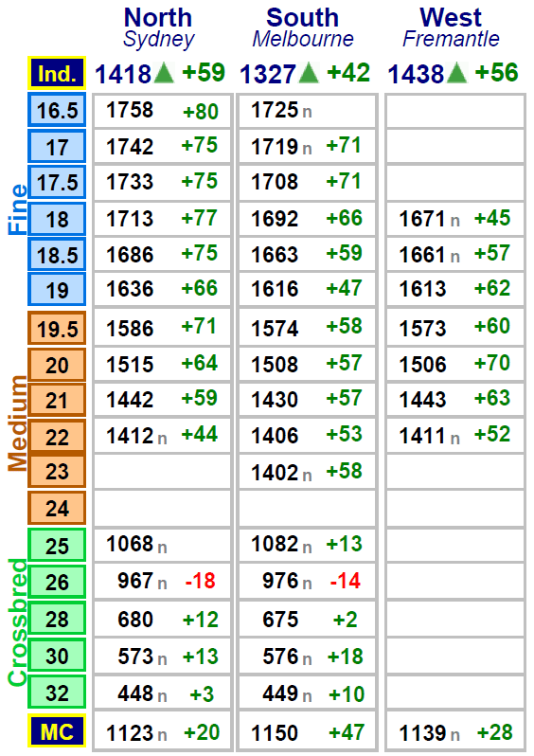Open the South Melbourne column header
This screenshot has height=756, width=534.
[x=303, y=28]
